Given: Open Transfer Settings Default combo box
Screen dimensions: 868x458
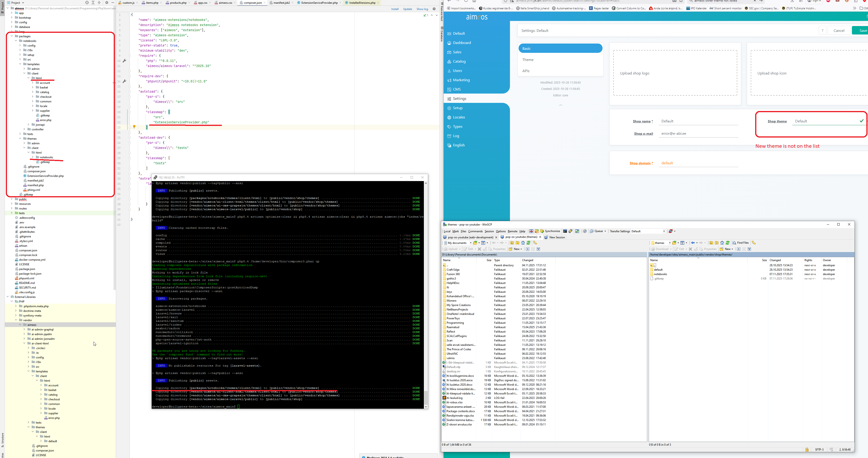Looking at the screenshot, I should coord(648,231).
